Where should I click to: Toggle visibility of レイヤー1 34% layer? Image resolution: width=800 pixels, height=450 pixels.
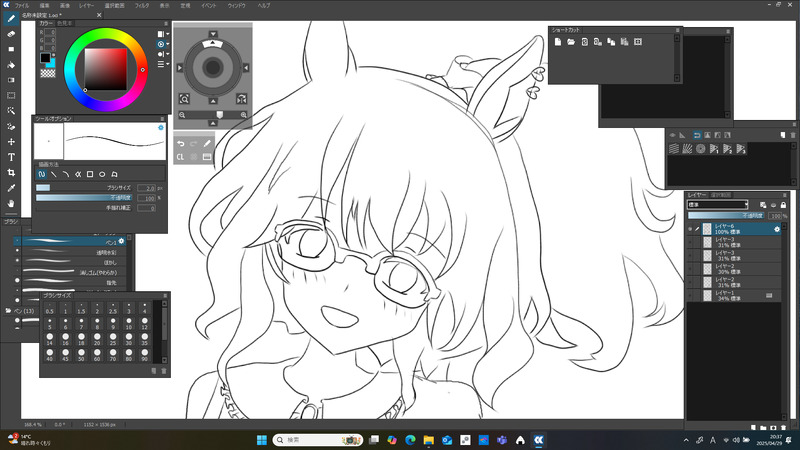[x=690, y=295]
